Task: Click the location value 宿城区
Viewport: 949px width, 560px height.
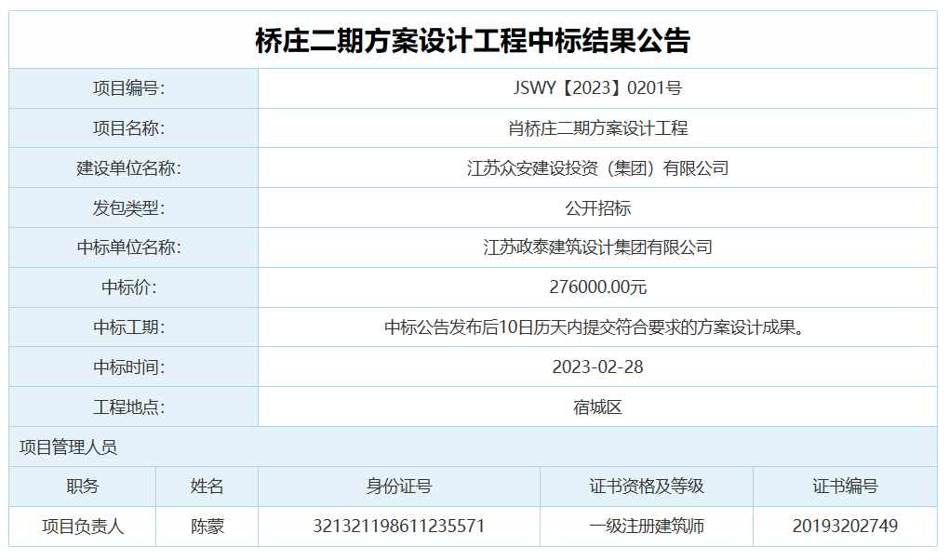Action: click(597, 407)
